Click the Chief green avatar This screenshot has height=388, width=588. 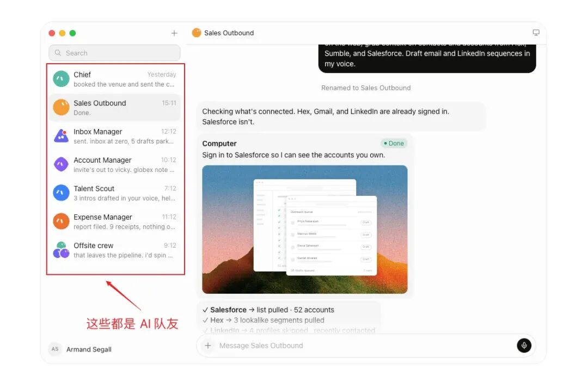click(x=61, y=79)
